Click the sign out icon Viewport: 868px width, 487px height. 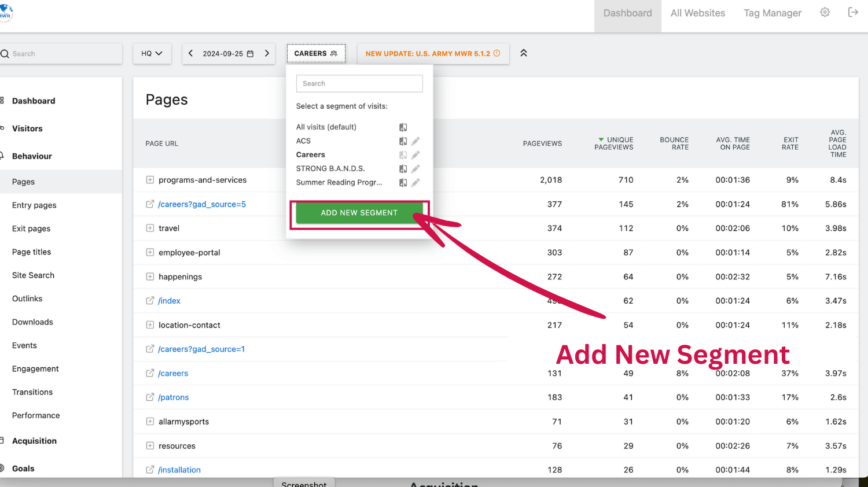pos(853,12)
